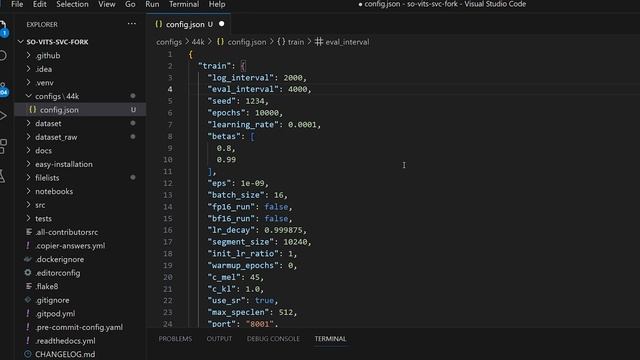
Task: Switch to the OUTPUT panel tab
Action: click(219, 339)
